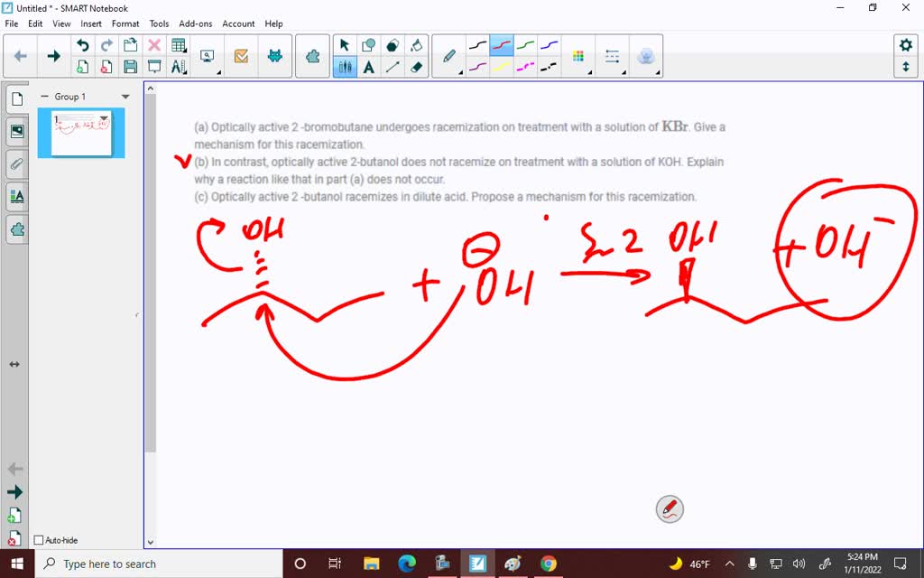
Task: Select the Text tool
Action: (x=368, y=67)
